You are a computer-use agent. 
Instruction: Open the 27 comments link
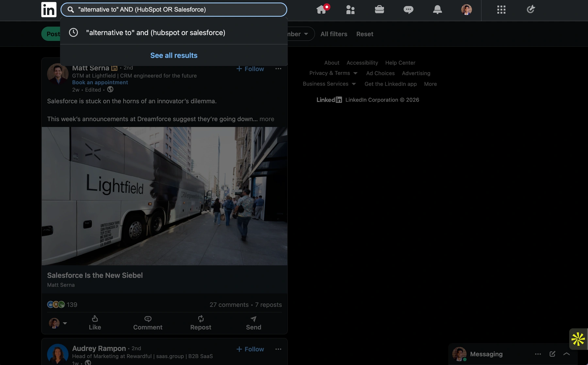click(x=229, y=305)
